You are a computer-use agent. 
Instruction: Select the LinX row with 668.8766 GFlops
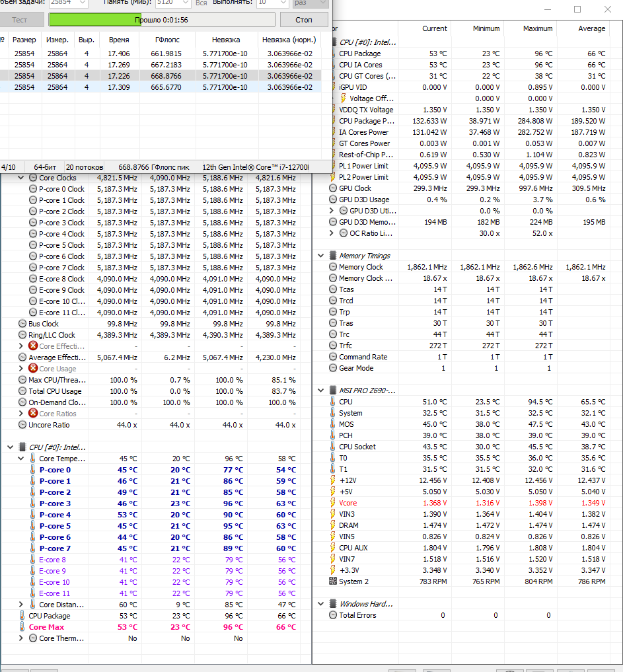[161, 76]
